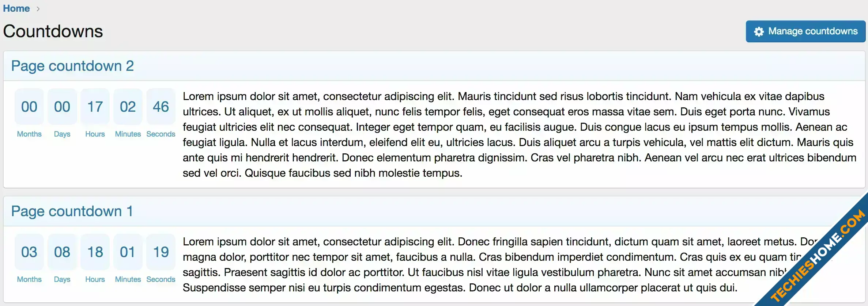Click the 00 Days tile in countdown 2
This screenshot has width=868, height=306.
point(62,107)
